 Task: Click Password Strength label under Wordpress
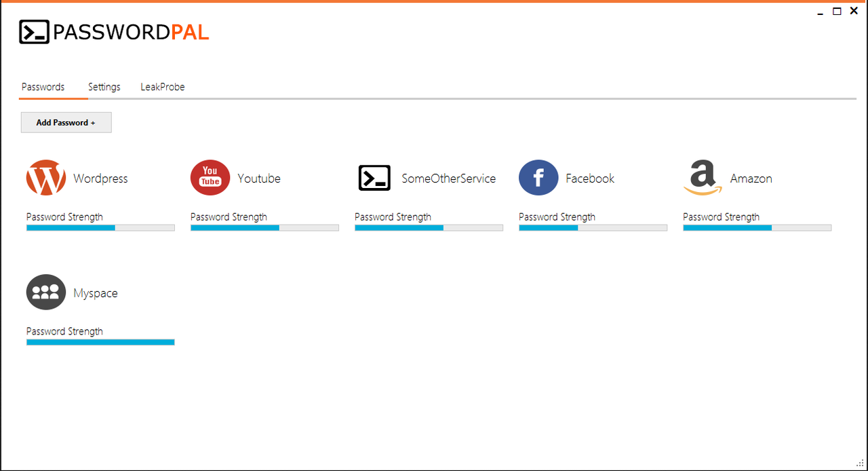click(64, 217)
